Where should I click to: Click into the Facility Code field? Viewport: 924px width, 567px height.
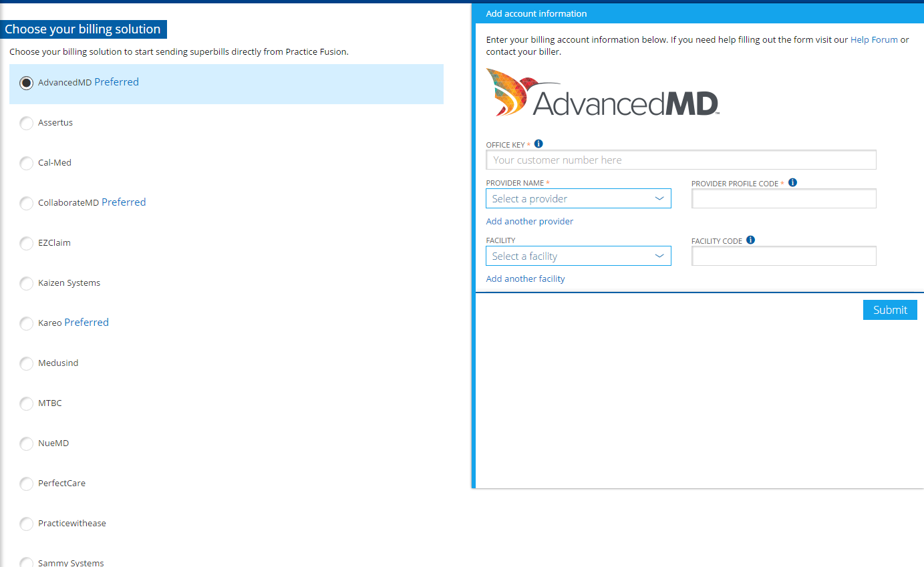(784, 256)
